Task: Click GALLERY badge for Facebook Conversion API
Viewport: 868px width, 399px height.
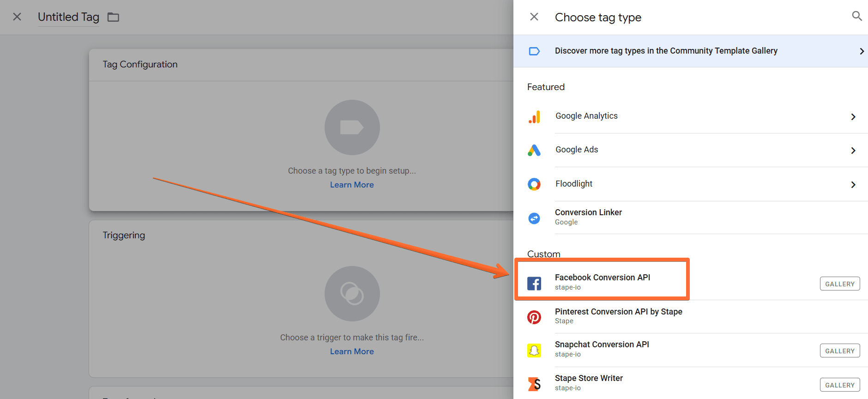Action: click(x=840, y=284)
